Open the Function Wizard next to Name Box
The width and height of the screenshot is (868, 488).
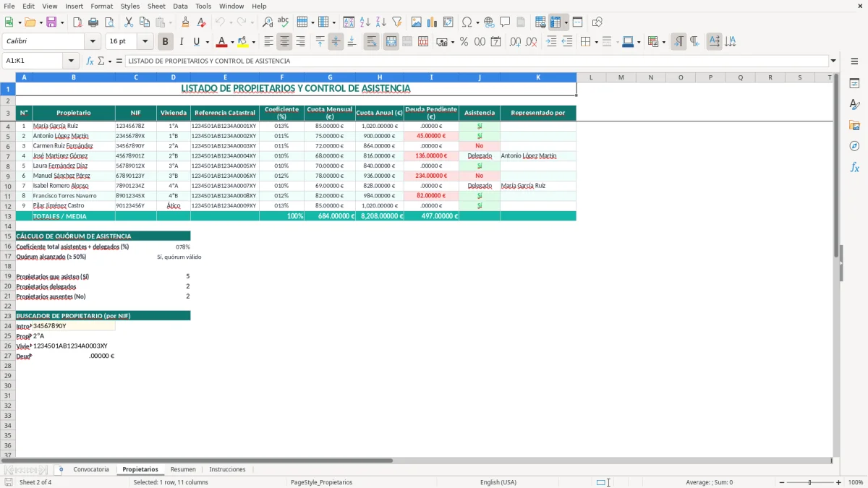tap(90, 61)
